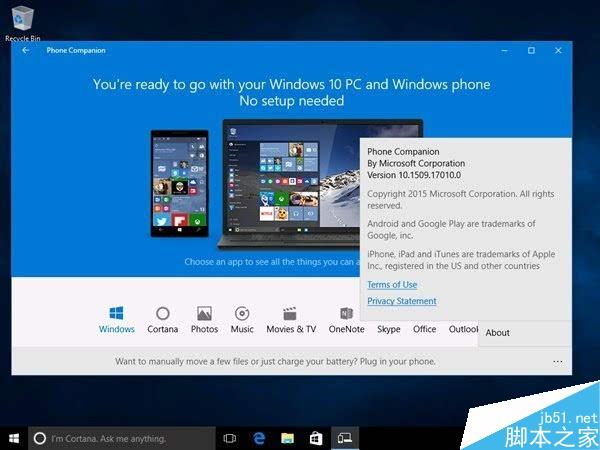Click the 'By Microsoft Corporation' text

(x=416, y=163)
